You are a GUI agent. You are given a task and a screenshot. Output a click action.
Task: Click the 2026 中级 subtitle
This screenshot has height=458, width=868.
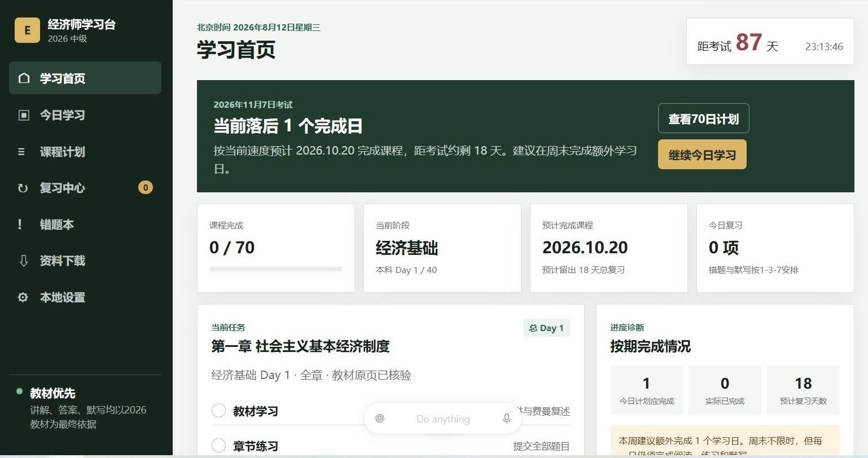[x=67, y=39]
